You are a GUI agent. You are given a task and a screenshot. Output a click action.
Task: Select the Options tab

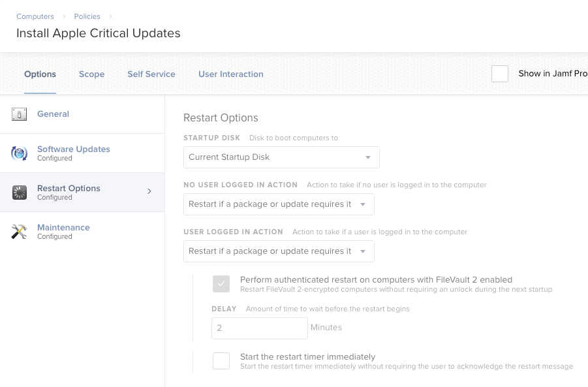pyautogui.click(x=40, y=74)
